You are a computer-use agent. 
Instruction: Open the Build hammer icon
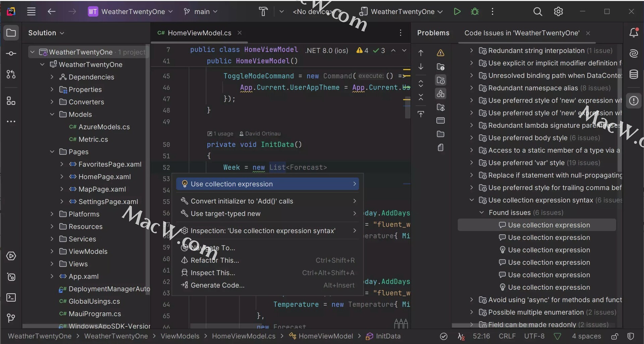click(263, 12)
